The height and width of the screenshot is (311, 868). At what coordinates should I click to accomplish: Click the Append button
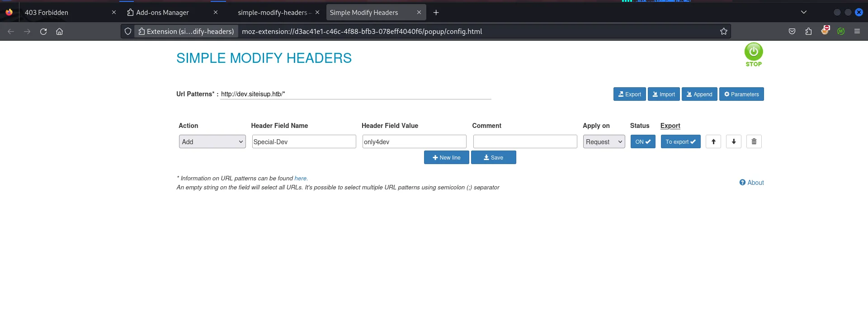[x=699, y=94]
